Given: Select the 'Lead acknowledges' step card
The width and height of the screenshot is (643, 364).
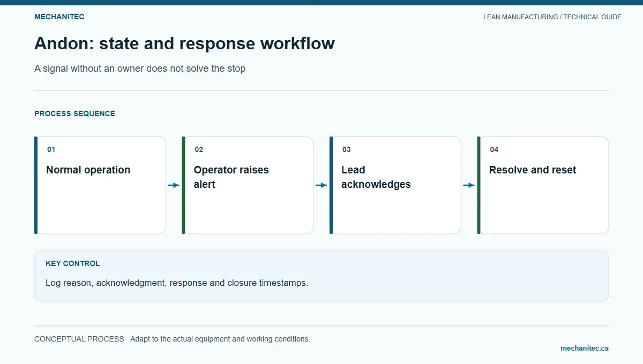Looking at the screenshot, I should pos(395,185).
